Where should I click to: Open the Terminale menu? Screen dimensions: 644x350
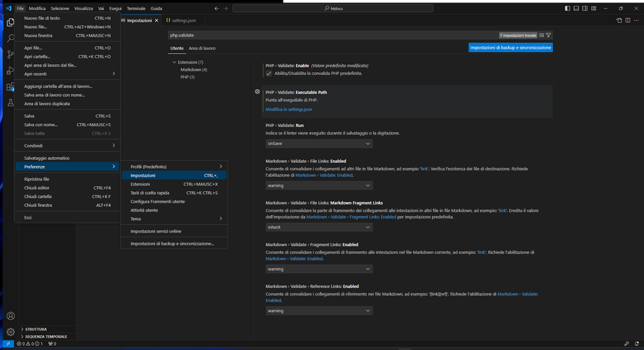(136, 8)
